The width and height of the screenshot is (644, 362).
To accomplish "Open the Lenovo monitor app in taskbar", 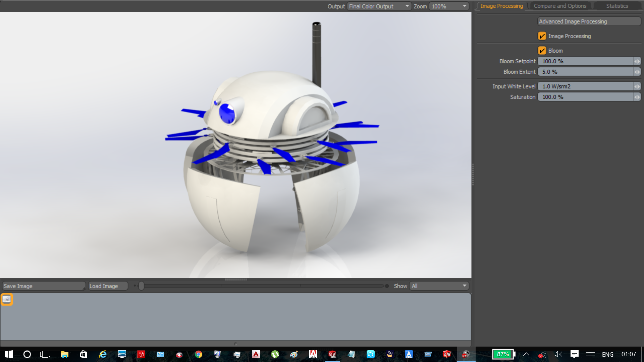I will [122, 354].
